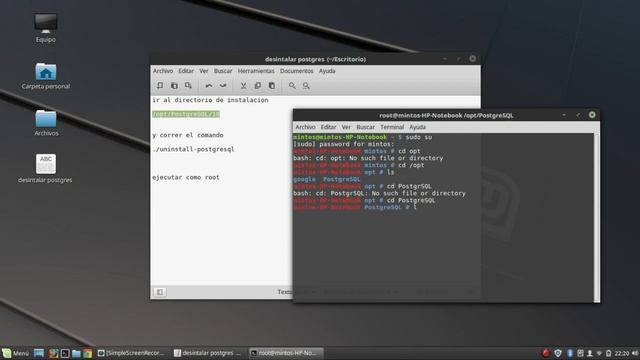
Task: Open Ver menu in text editor
Action: tap(204, 71)
